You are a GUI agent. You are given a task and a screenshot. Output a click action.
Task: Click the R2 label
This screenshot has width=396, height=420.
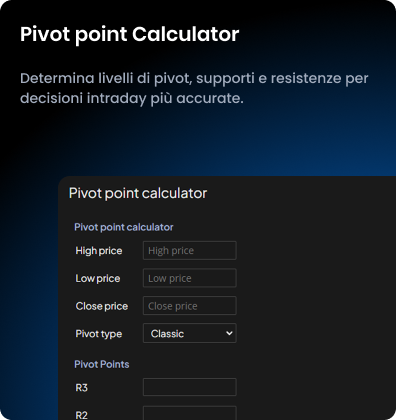click(x=82, y=415)
